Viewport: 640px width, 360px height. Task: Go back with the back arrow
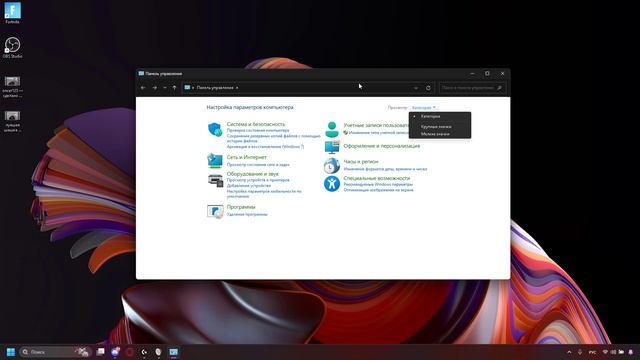coord(143,88)
